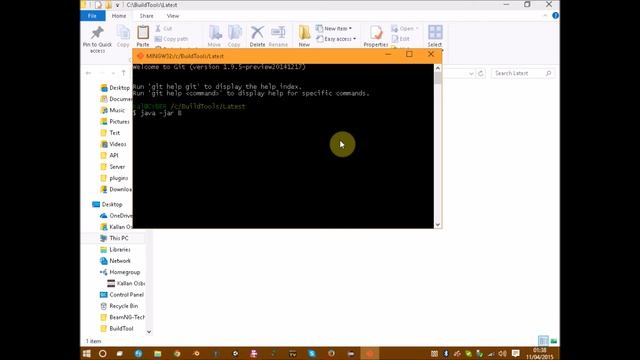The image size is (640, 360).
Task: Open Task View on taskbar
Action: [120, 353]
